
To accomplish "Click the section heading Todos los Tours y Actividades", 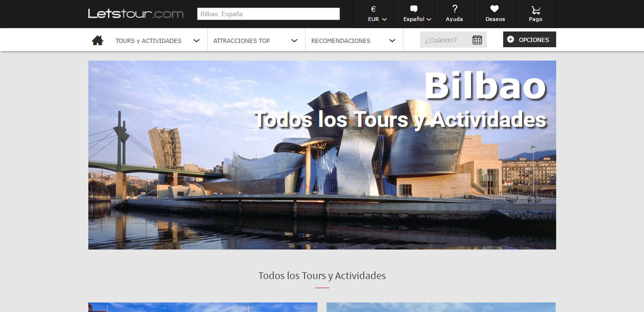I will [x=322, y=276].
